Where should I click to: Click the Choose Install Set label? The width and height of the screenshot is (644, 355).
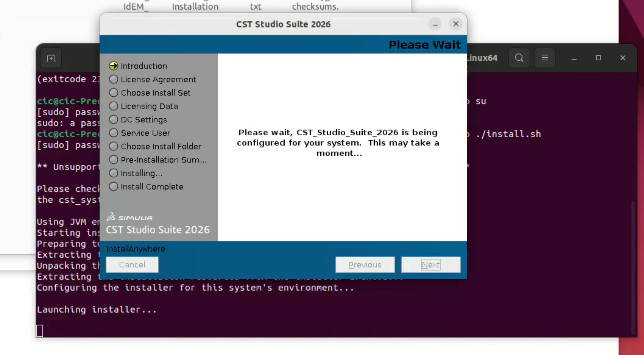[156, 93]
